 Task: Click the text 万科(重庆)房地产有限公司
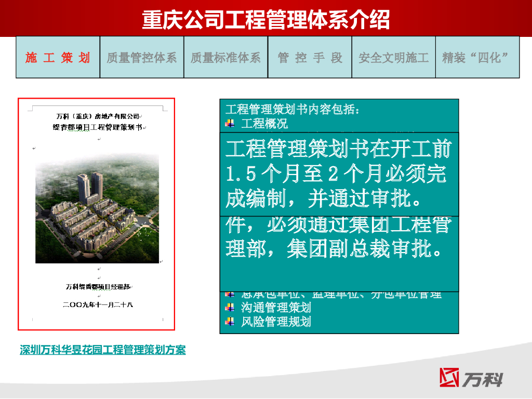98,116
